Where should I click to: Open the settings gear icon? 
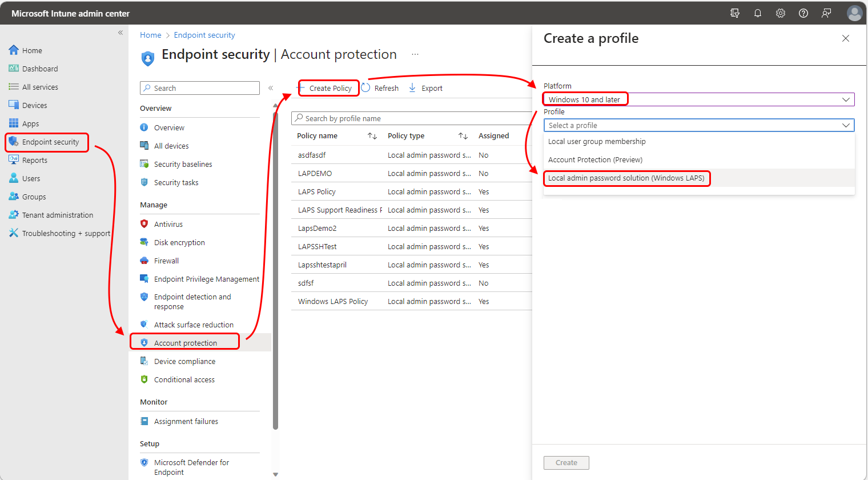781,13
